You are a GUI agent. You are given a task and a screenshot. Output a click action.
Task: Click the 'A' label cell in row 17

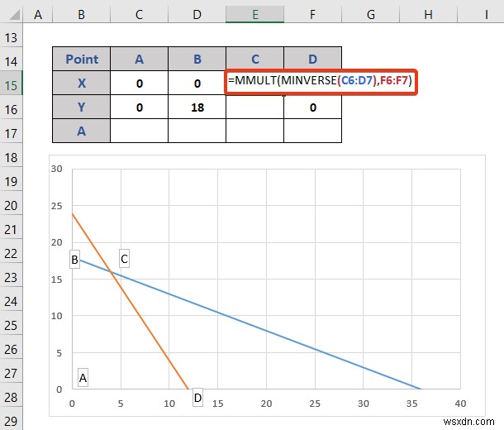tap(81, 131)
